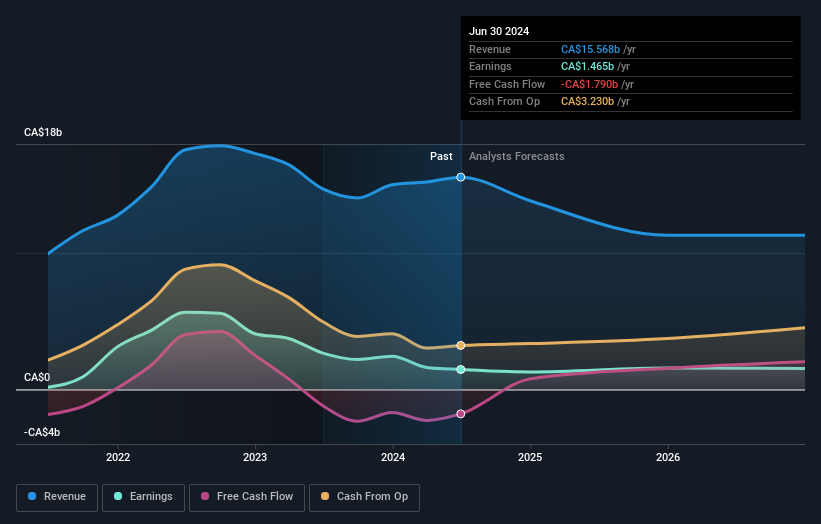Click the CA$18b y-axis label
This screenshot has width=821, height=524.
43,132
